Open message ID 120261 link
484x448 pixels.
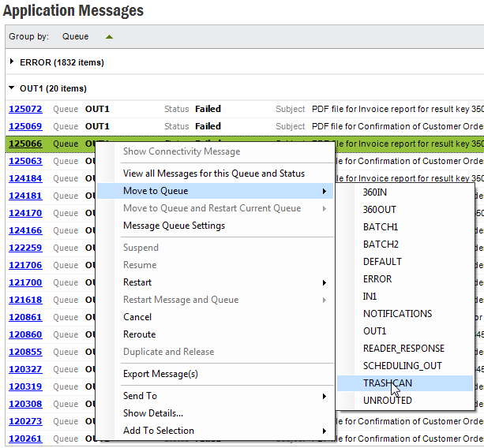25,439
